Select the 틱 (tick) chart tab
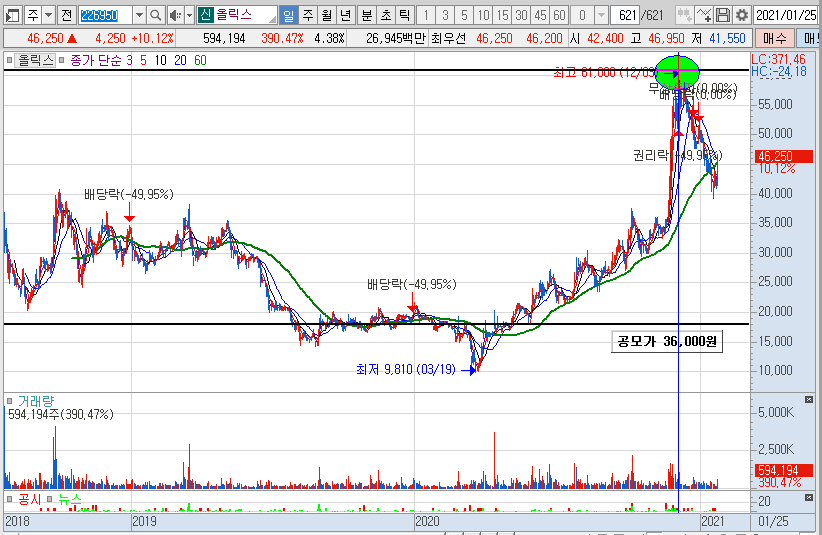 tap(403, 15)
